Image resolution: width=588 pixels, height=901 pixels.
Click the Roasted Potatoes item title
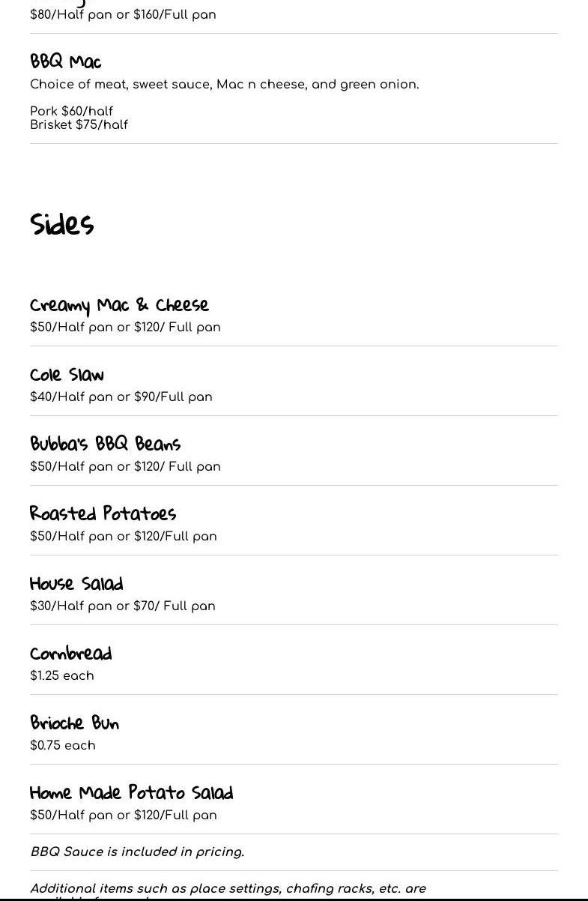[x=103, y=513]
